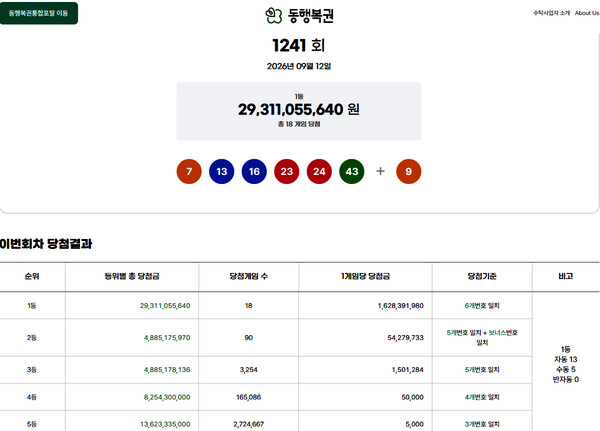Image resolution: width=600 pixels, height=431 pixels.
Task: Click the blue number 13 ball
Action: (222, 171)
